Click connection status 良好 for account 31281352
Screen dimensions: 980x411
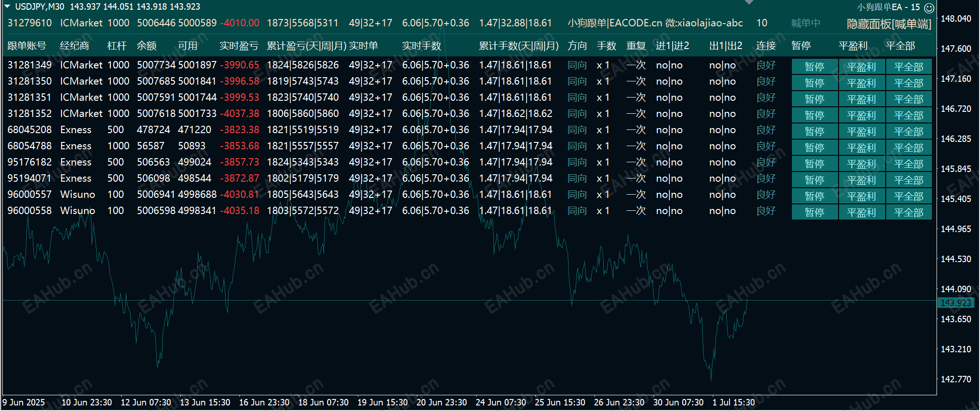[766, 114]
